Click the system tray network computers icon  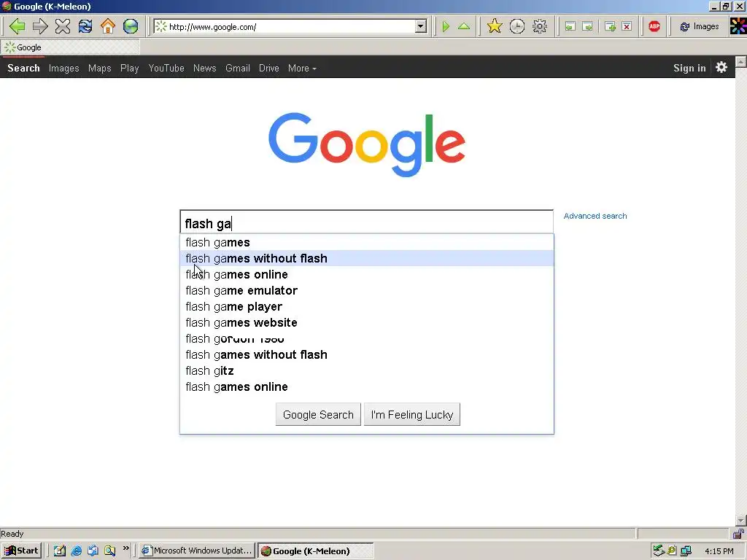pyautogui.click(x=686, y=551)
